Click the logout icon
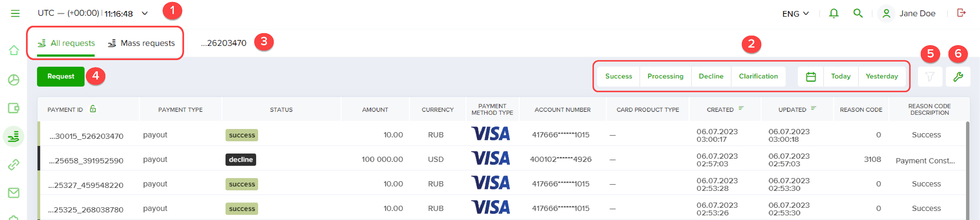This screenshot has height=220, width=980. 961,13
